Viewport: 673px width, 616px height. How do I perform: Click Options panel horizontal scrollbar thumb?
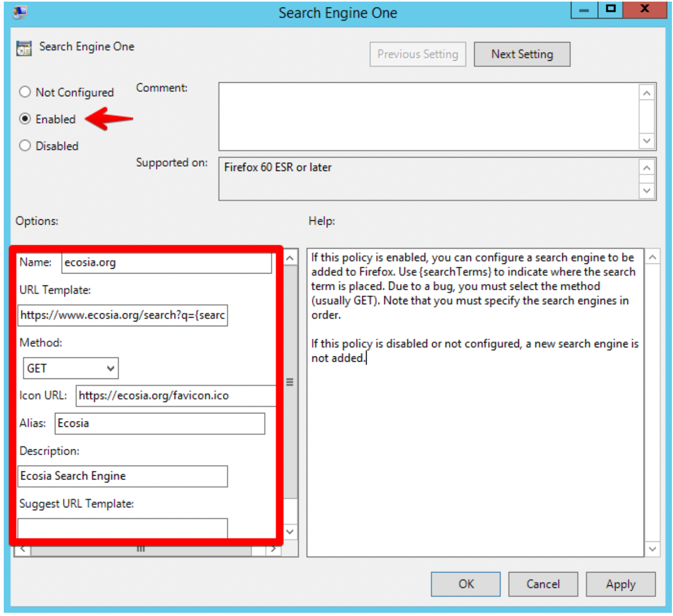[x=141, y=549]
